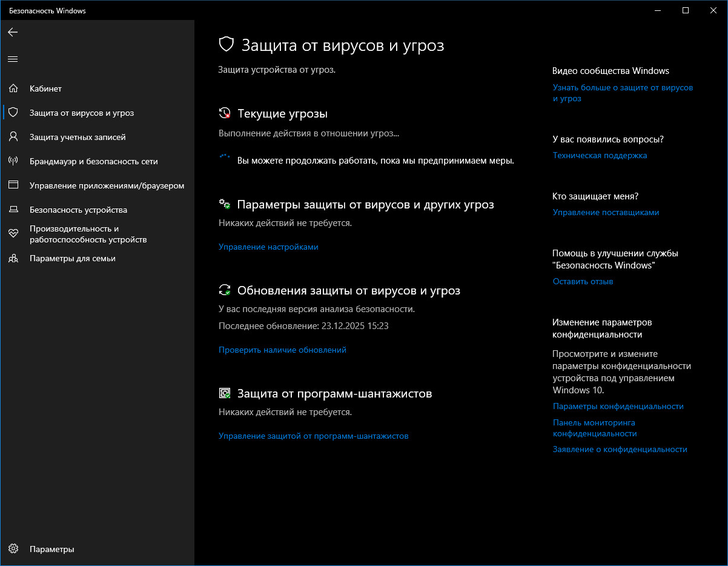
Task: Click the firewall antenna icon
Action: coord(13,161)
